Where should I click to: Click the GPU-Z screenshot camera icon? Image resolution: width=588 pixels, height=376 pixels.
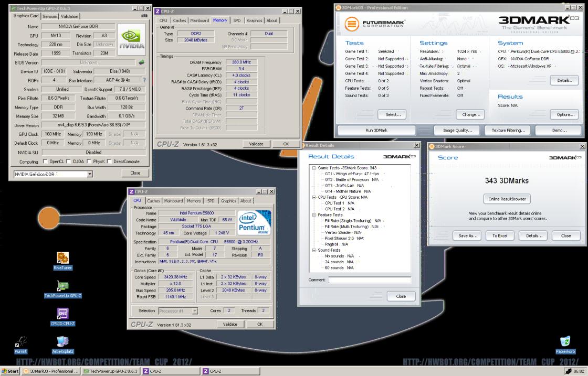[144, 16]
